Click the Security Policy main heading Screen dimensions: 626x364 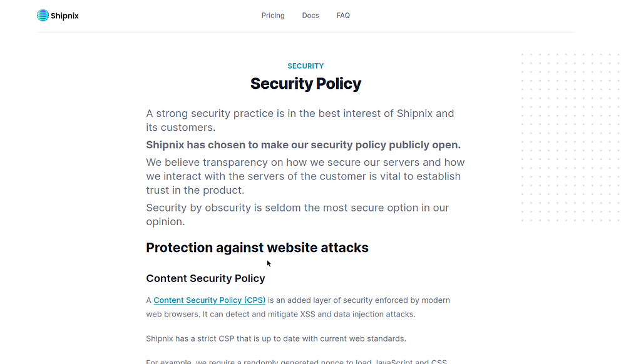[x=305, y=84]
